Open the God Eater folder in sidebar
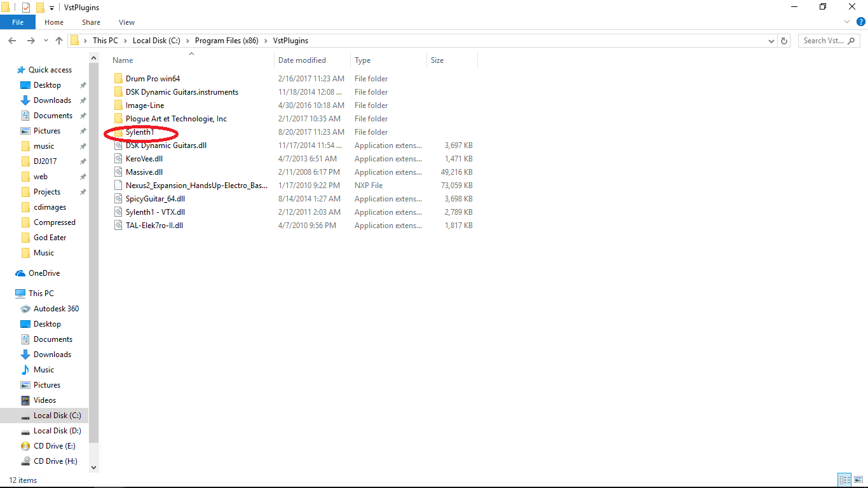The width and height of the screenshot is (868, 488). pyautogui.click(x=50, y=238)
